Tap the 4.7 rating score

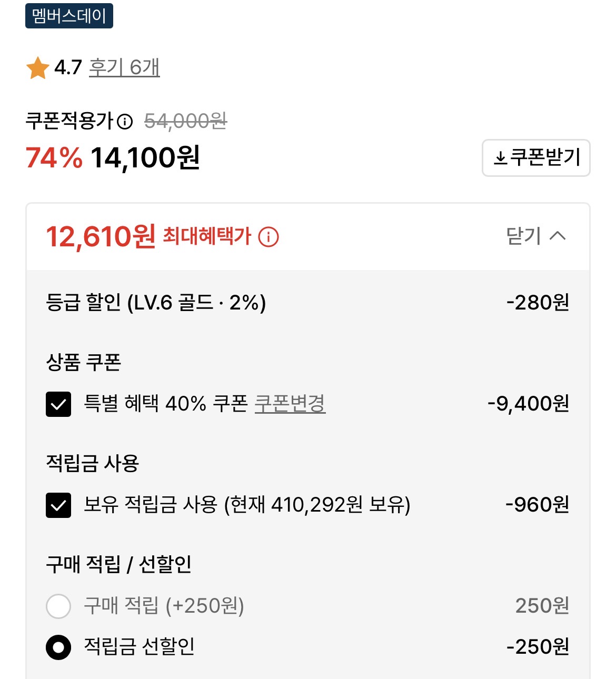pyautogui.click(x=68, y=67)
